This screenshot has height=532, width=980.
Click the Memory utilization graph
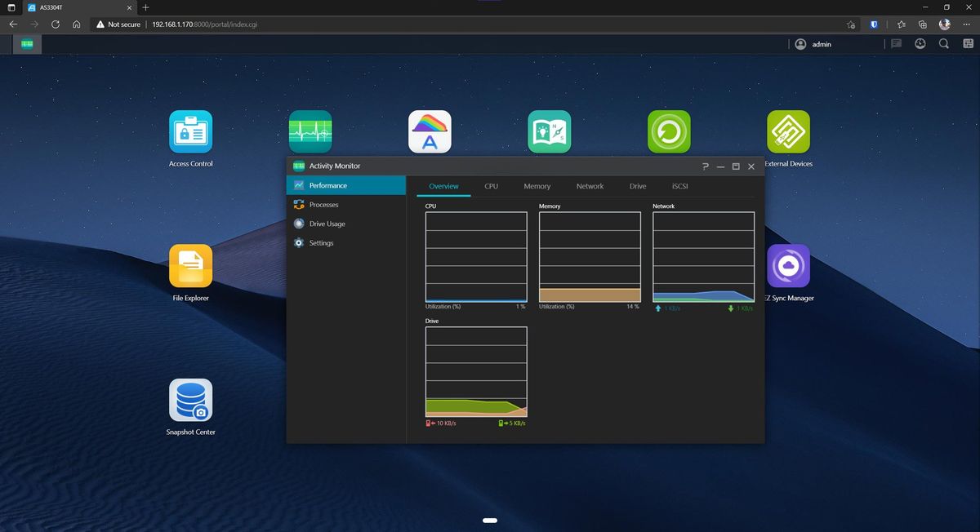[590, 257]
